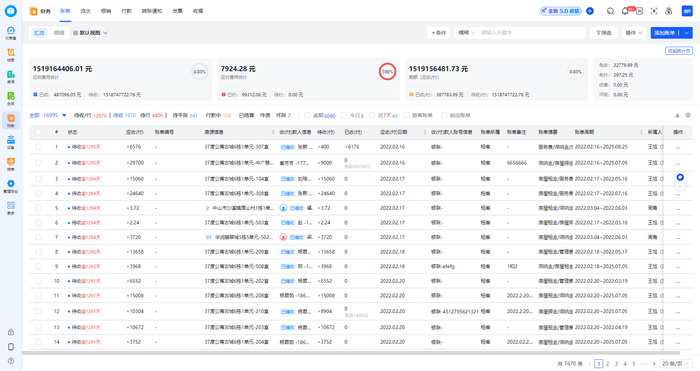Switch to the 付款 tab
Image resolution: width=700 pixels, height=371 pixels.
126,11
